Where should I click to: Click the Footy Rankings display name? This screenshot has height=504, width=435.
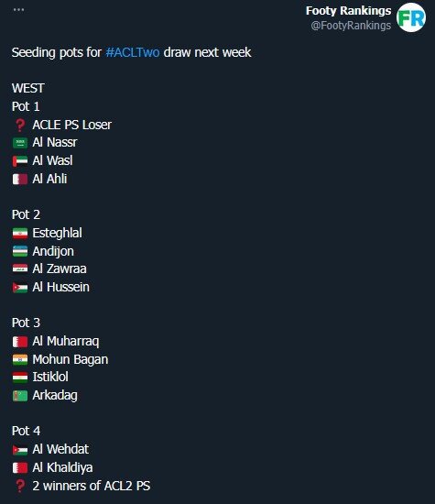point(349,11)
